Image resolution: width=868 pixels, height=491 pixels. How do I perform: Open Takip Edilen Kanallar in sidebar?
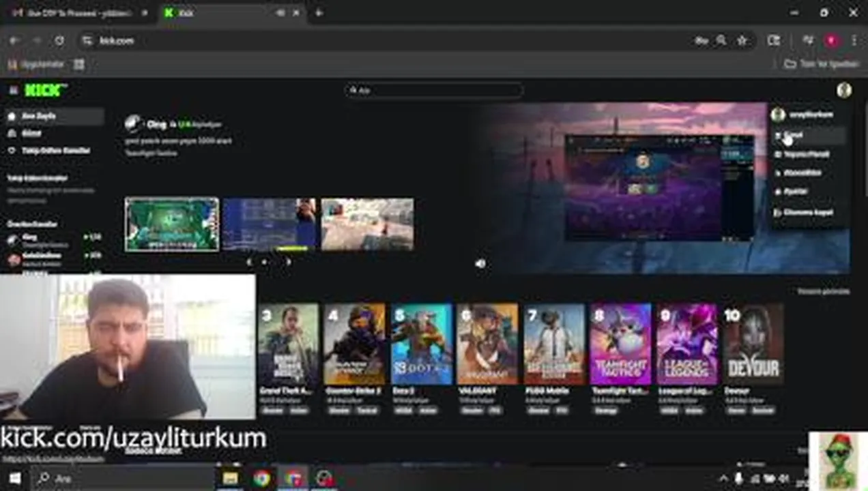55,151
